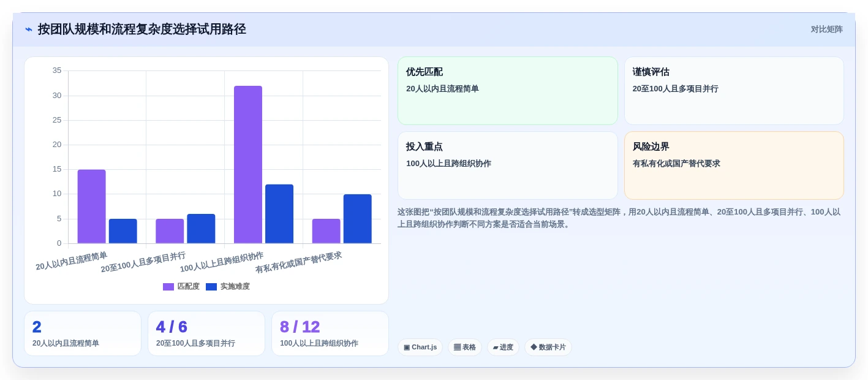Click the tall purple bar for 100人以上且跨组织协作
The image size is (868, 380).
248,165
